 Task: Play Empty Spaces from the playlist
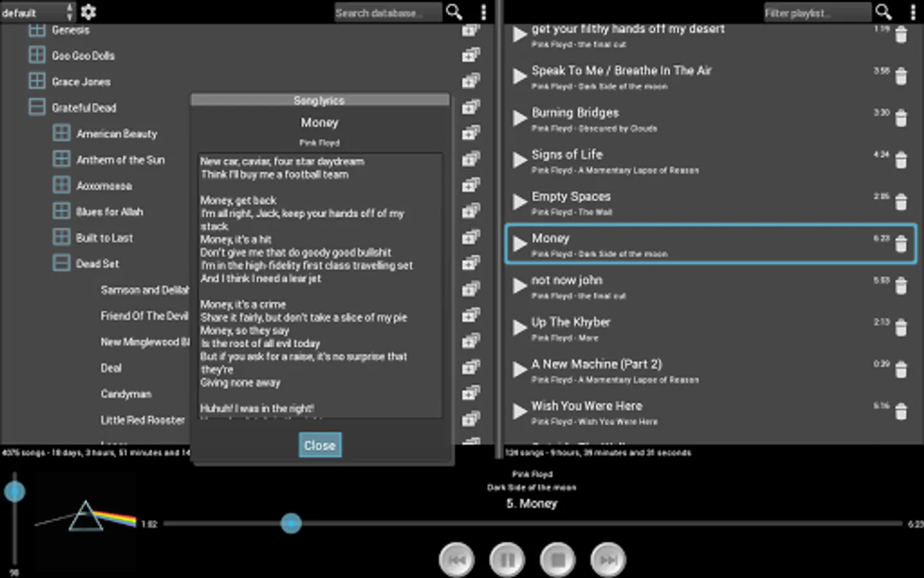[519, 202]
